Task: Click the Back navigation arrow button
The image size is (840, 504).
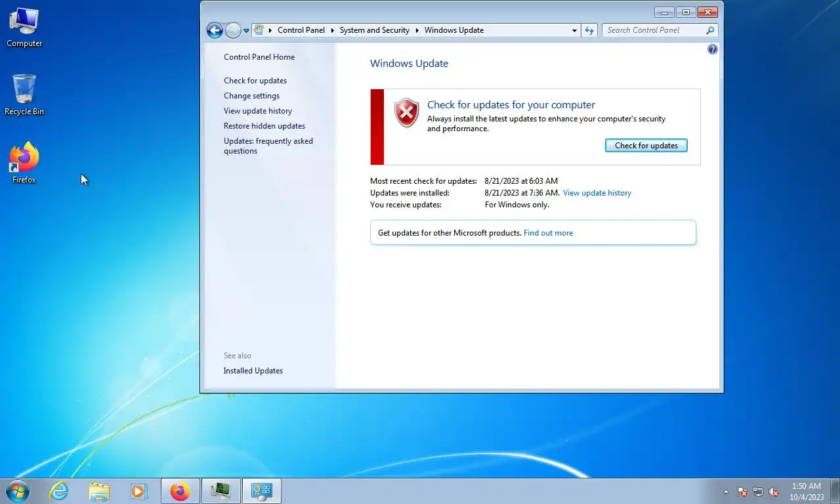Action: coord(215,30)
